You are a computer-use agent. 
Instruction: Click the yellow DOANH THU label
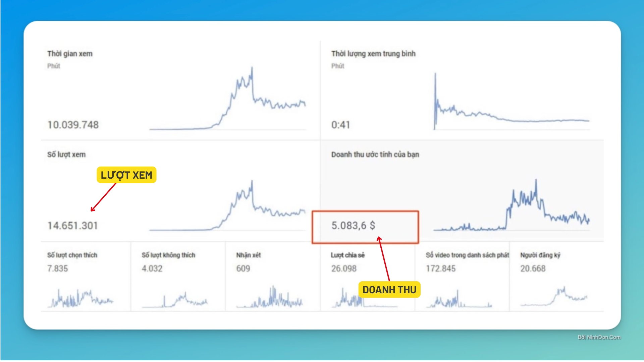point(389,290)
